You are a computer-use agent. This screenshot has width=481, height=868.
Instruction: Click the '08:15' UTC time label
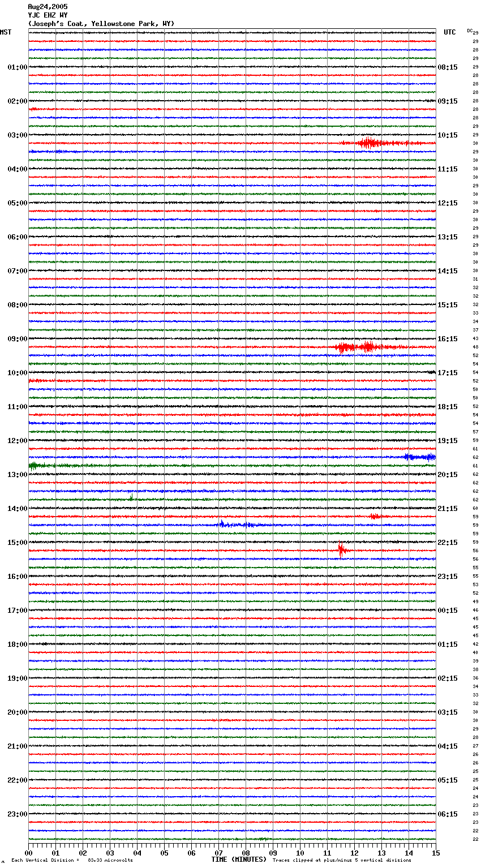pos(448,67)
